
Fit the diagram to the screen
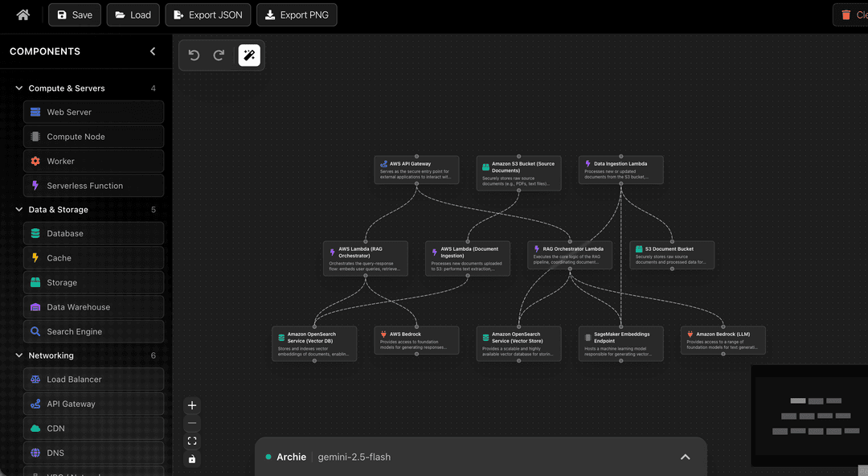(x=191, y=441)
